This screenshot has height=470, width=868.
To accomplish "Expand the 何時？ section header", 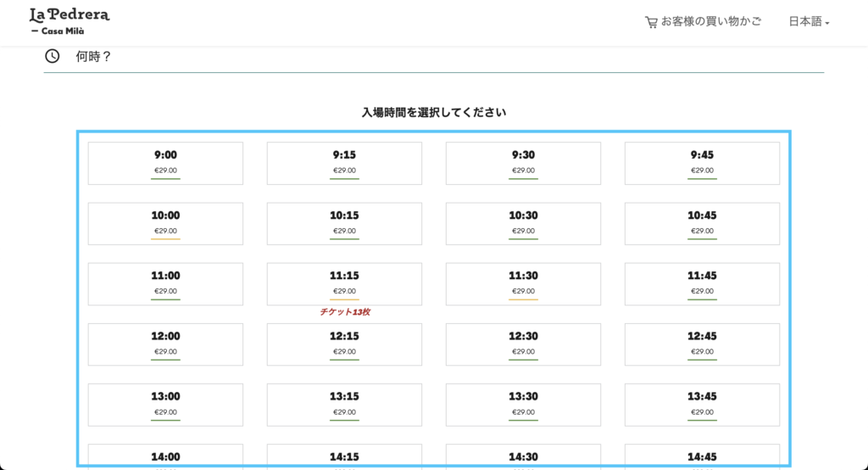I will click(94, 57).
